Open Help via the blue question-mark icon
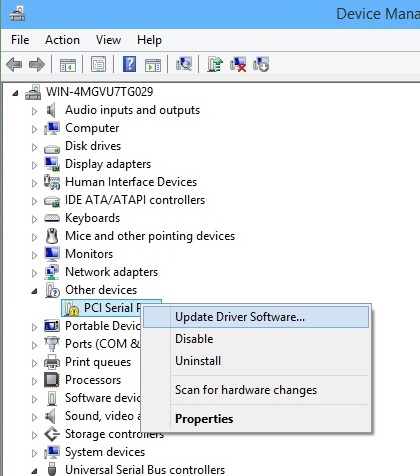Image resolution: width=420 pixels, height=476 pixels. click(129, 64)
